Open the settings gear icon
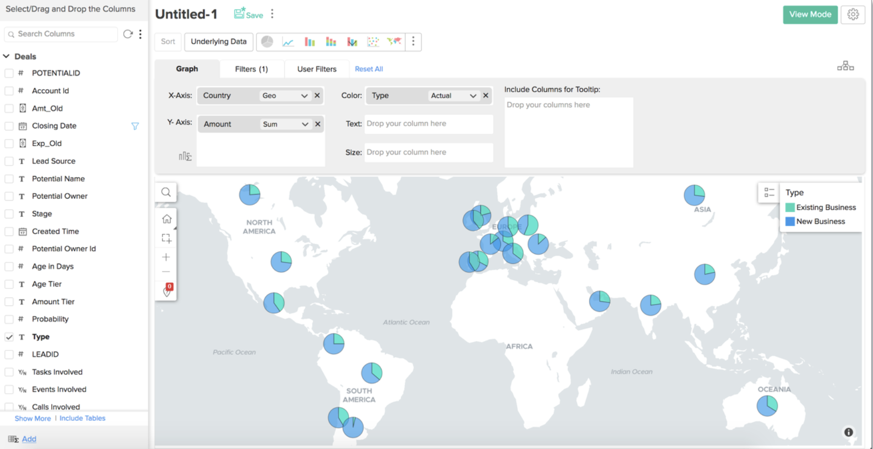Viewport: 873px width, 449px height. point(853,15)
